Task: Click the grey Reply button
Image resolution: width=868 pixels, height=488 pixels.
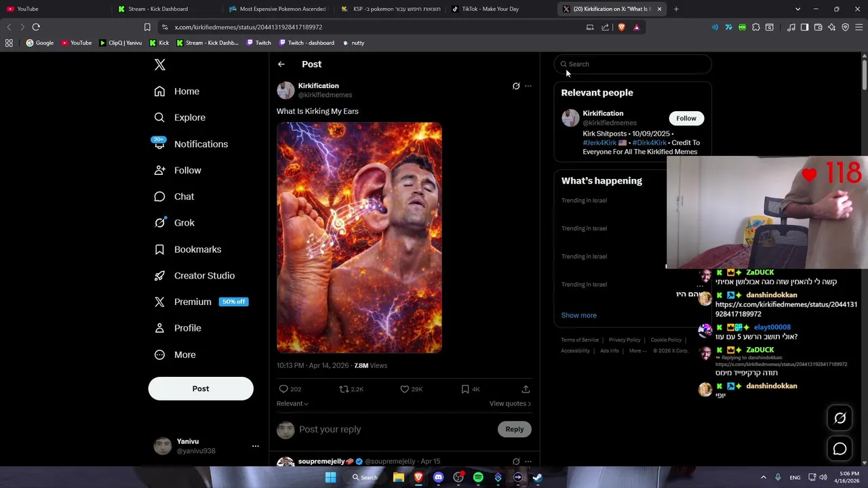Action: point(515,429)
